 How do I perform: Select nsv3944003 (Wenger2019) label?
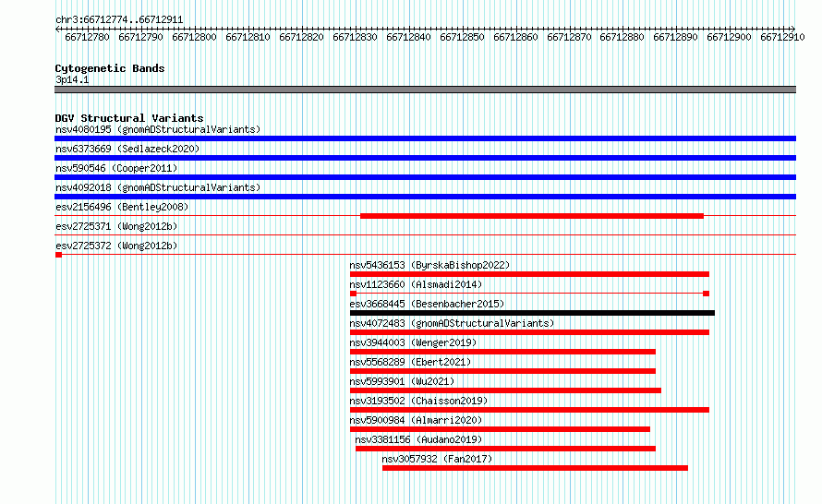click(413, 342)
